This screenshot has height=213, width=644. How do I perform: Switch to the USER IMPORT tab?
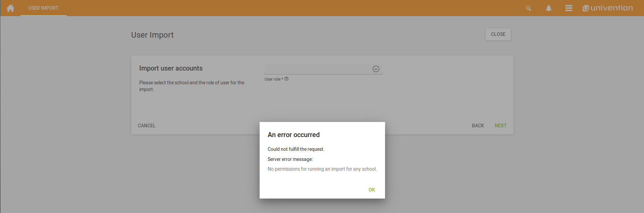click(x=43, y=8)
